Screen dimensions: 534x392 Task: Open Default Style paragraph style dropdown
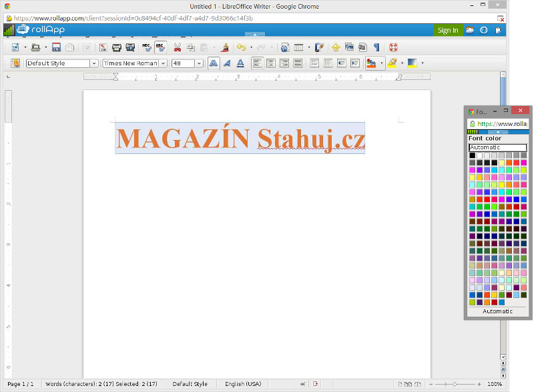94,63
